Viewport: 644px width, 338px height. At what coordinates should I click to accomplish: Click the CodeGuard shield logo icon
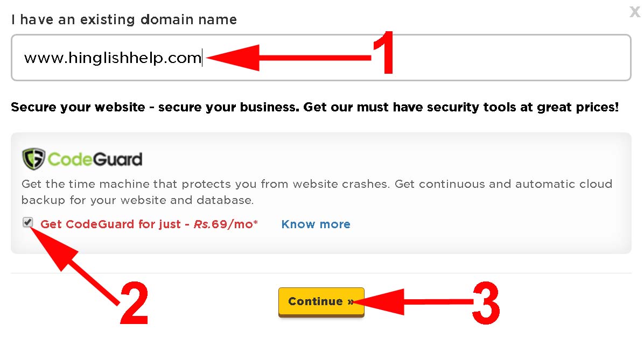tap(33, 159)
